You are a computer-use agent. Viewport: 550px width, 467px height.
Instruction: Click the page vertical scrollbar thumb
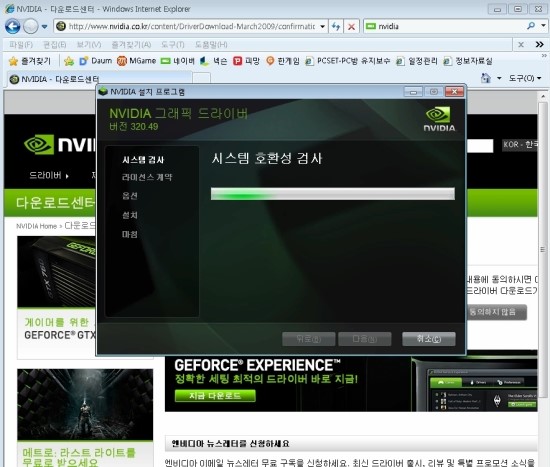click(543, 250)
